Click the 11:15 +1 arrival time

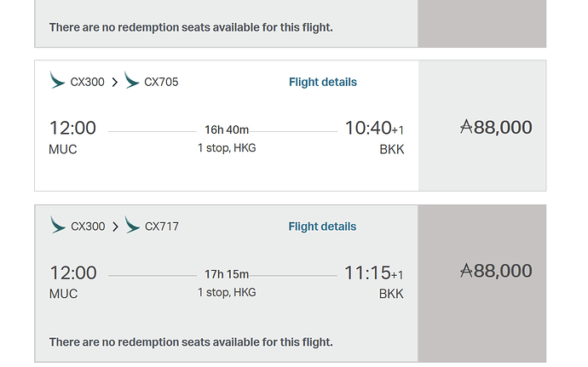point(373,272)
